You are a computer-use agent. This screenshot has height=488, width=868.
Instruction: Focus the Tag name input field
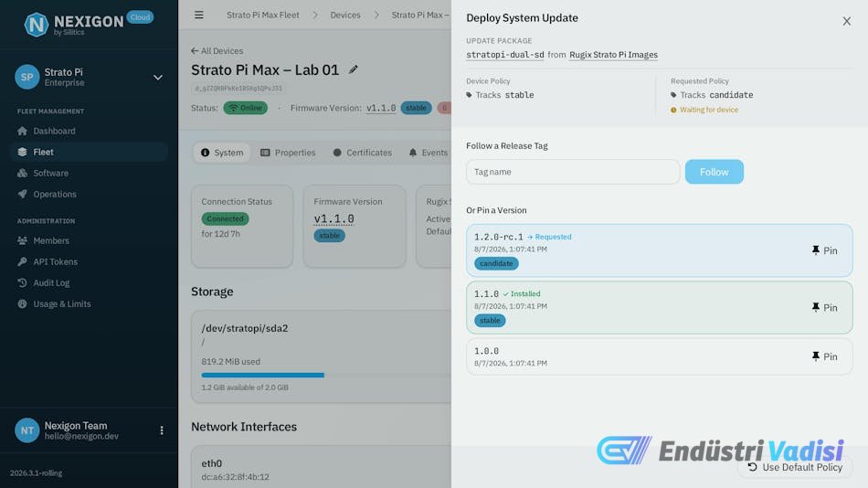pyautogui.click(x=573, y=172)
